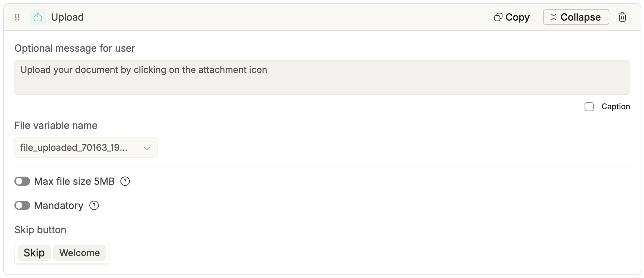644x278 pixels.
Task: Open help icon beside Max file size
Action: [125, 181]
